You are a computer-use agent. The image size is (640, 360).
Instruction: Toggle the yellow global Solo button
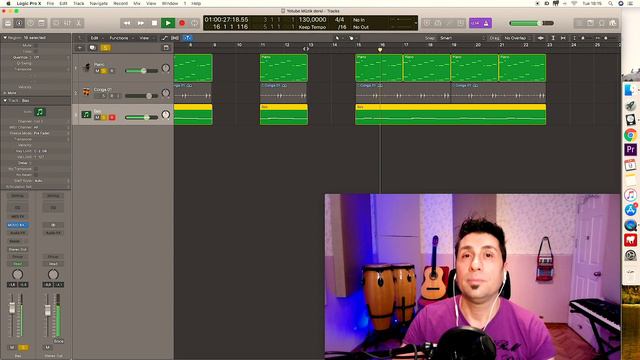105,48
